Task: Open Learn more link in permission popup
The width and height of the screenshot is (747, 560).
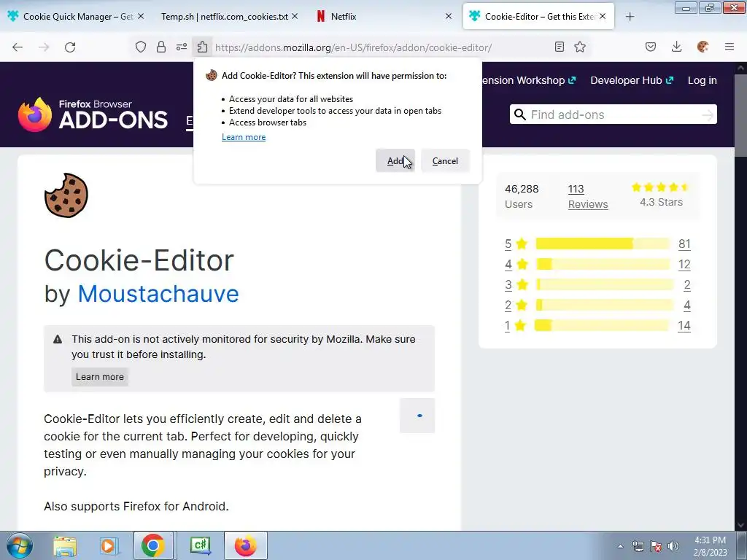Action: [x=244, y=137]
